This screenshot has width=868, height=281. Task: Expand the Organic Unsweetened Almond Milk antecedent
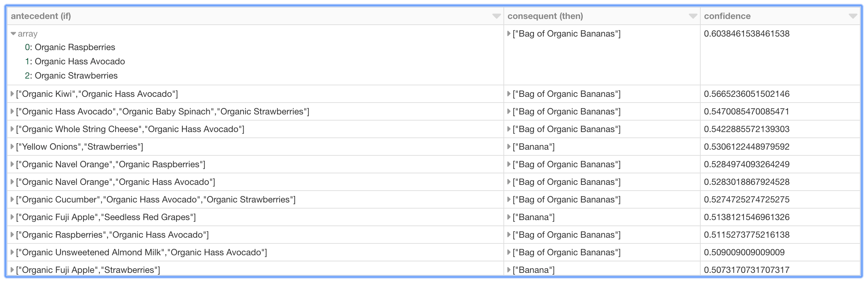(x=12, y=252)
